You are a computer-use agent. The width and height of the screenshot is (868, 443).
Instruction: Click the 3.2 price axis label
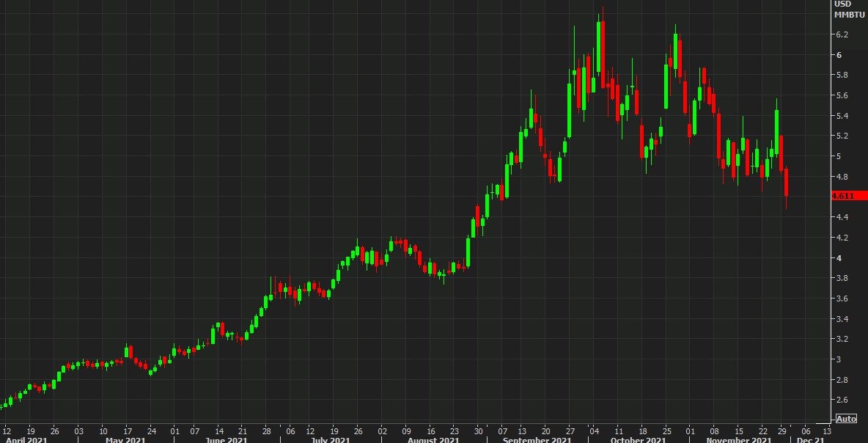coord(842,340)
